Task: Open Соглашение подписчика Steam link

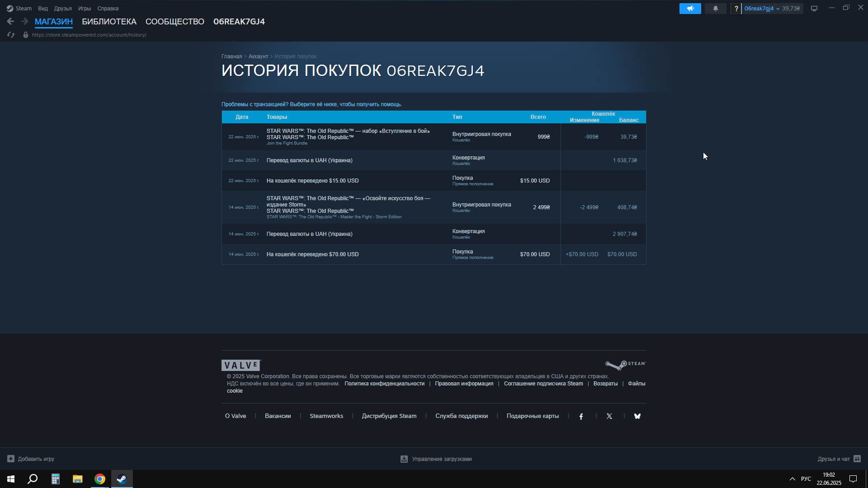Action: coord(543,384)
